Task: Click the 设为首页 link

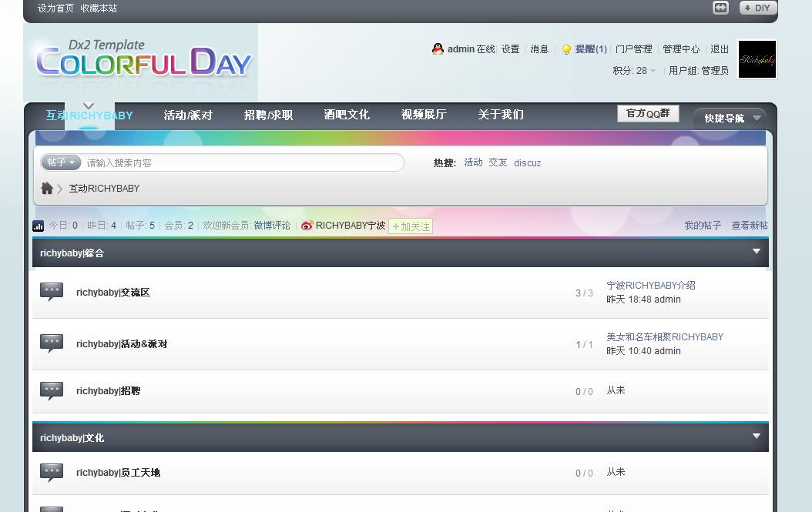Action: (56, 8)
